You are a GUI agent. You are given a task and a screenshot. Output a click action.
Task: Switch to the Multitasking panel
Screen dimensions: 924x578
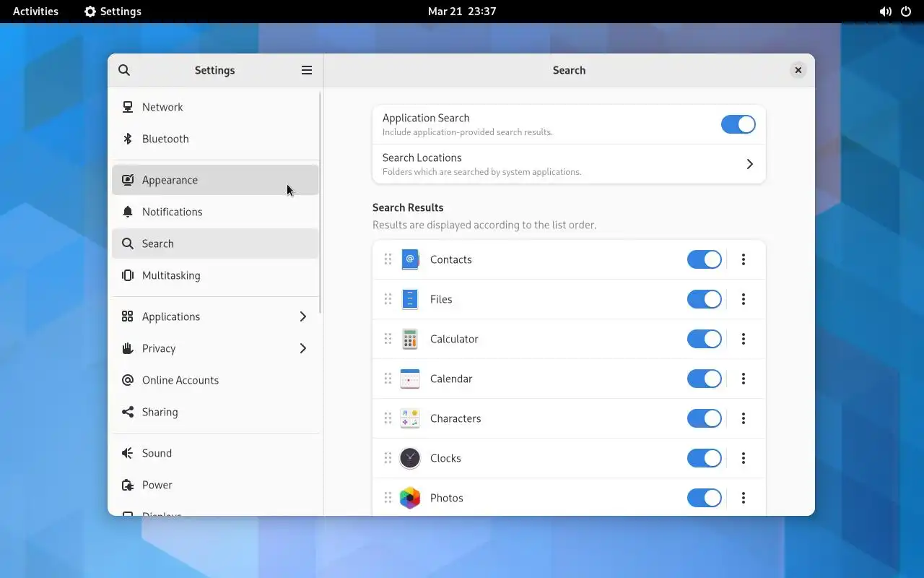215,275
